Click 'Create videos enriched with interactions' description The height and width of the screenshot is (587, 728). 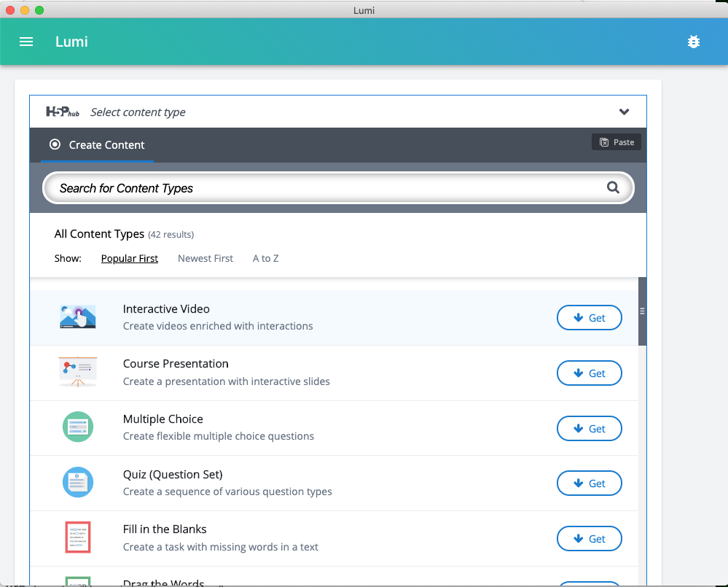(x=218, y=326)
